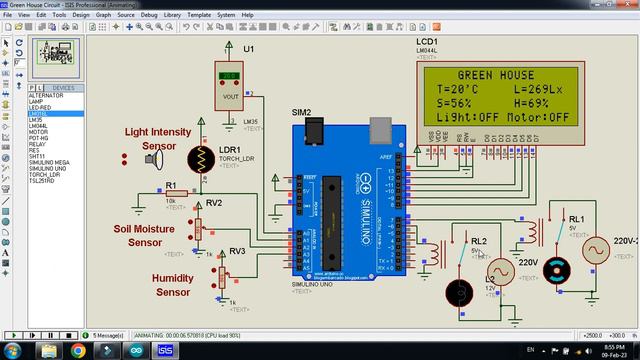The image size is (640, 360).
Task: Open the Debug menu
Action: click(x=149, y=15)
